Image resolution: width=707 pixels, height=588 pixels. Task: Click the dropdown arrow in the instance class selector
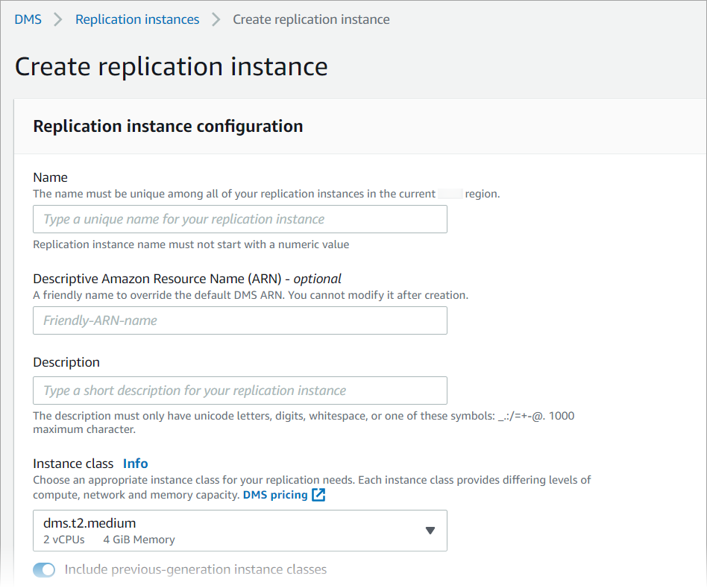(430, 531)
